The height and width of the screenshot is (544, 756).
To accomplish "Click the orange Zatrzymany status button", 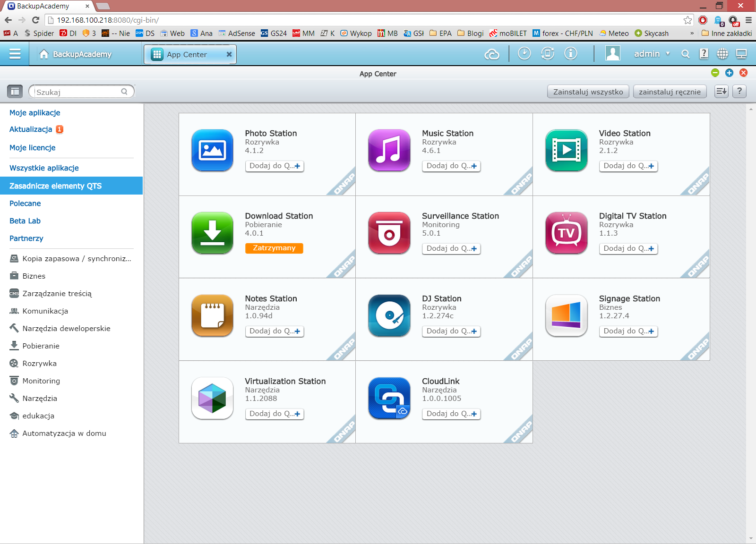I will [274, 248].
